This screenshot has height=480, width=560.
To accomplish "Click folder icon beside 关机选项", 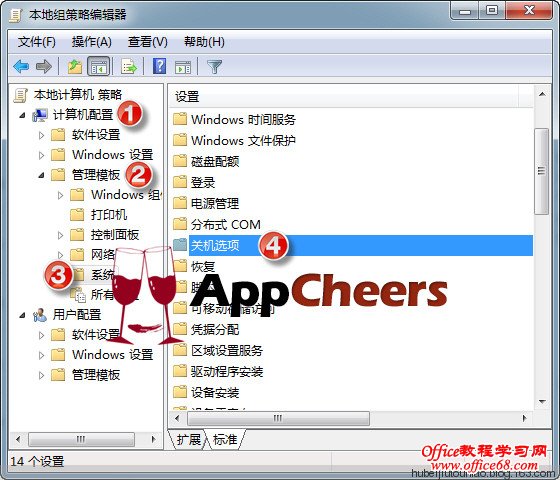I will point(180,245).
